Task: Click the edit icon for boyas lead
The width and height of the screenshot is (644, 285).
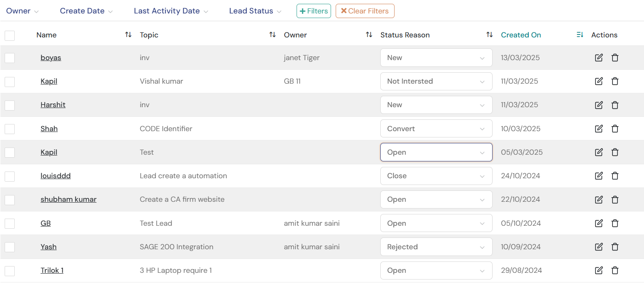Action: pyautogui.click(x=599, y=58)
